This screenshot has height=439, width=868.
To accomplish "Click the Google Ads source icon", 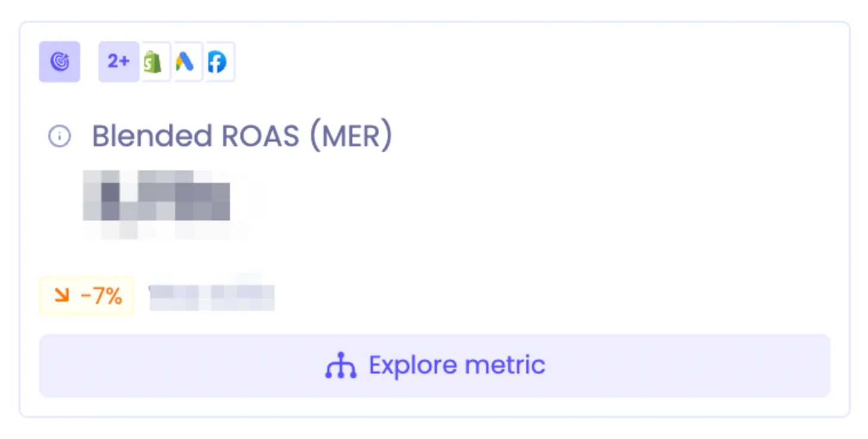I will 185,61.
